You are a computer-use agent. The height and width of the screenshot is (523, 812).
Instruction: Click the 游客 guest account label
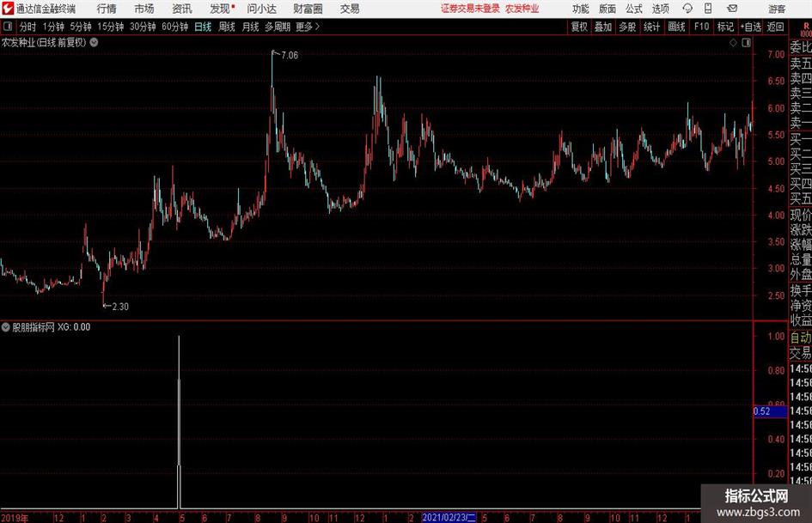777,9
